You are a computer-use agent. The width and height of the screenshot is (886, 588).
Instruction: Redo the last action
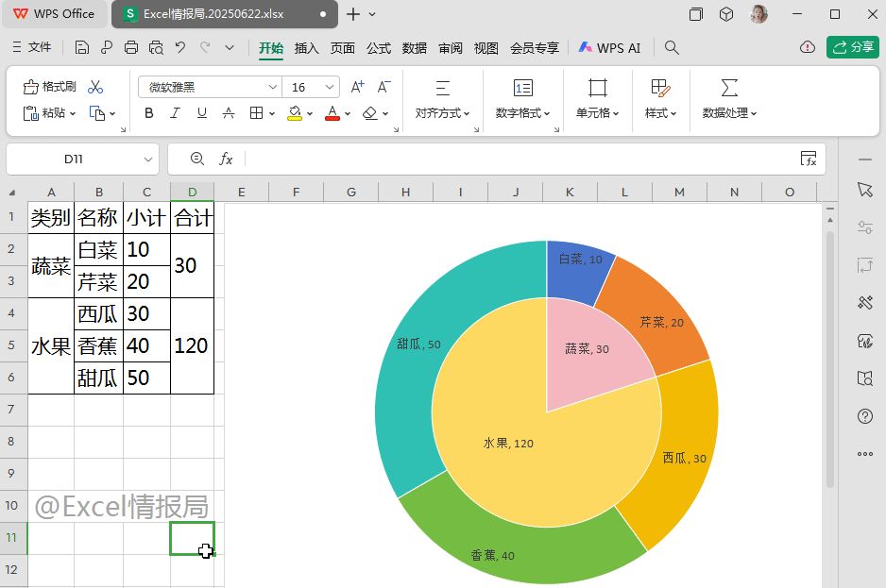coord(205,47)
